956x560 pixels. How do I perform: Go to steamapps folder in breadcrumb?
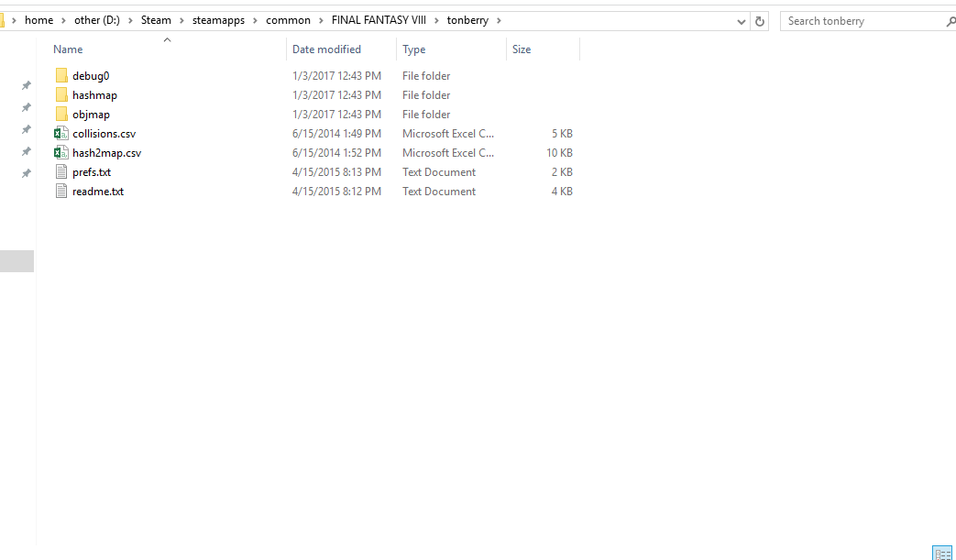point(218,20)
